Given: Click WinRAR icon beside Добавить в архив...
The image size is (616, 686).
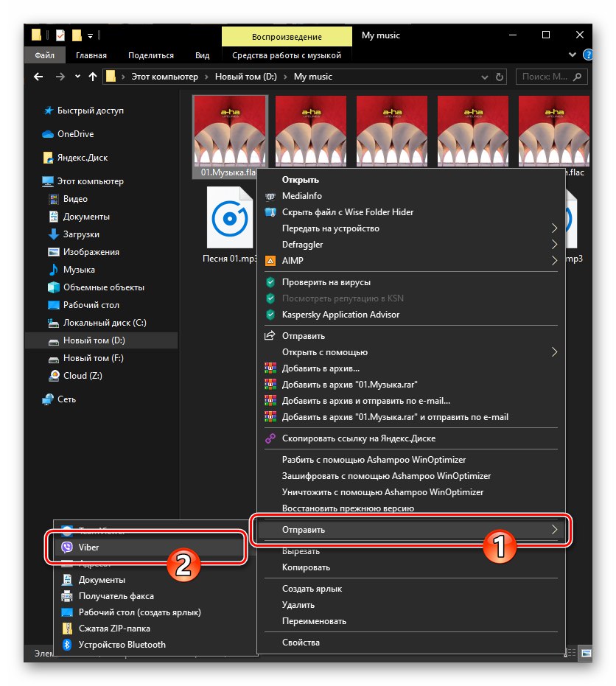Looking at the screenshot, I should [x=270, y=368].
